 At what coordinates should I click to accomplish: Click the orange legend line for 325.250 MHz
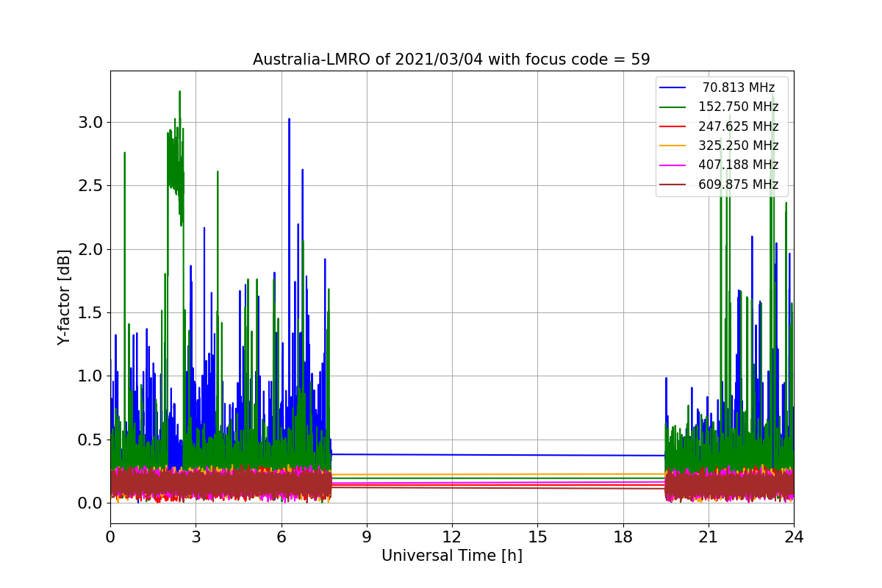pos(673,146)
